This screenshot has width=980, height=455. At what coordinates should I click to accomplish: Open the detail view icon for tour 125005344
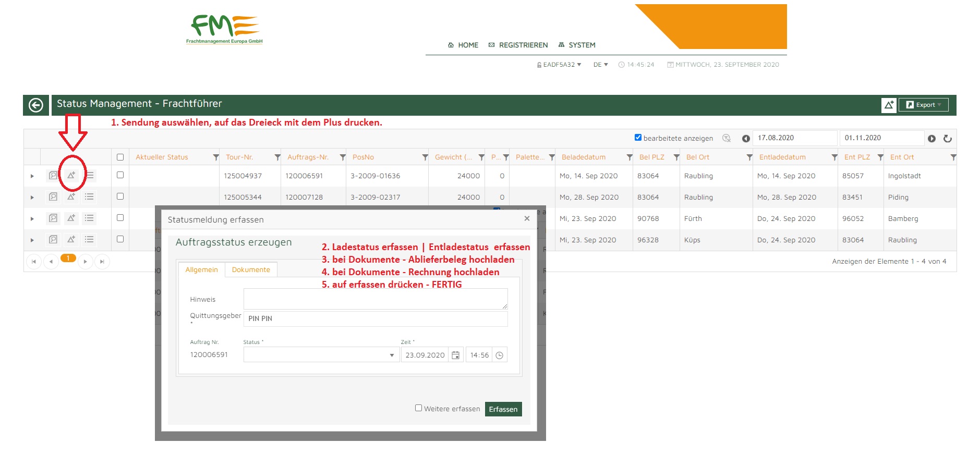click(x=53, y=197)
